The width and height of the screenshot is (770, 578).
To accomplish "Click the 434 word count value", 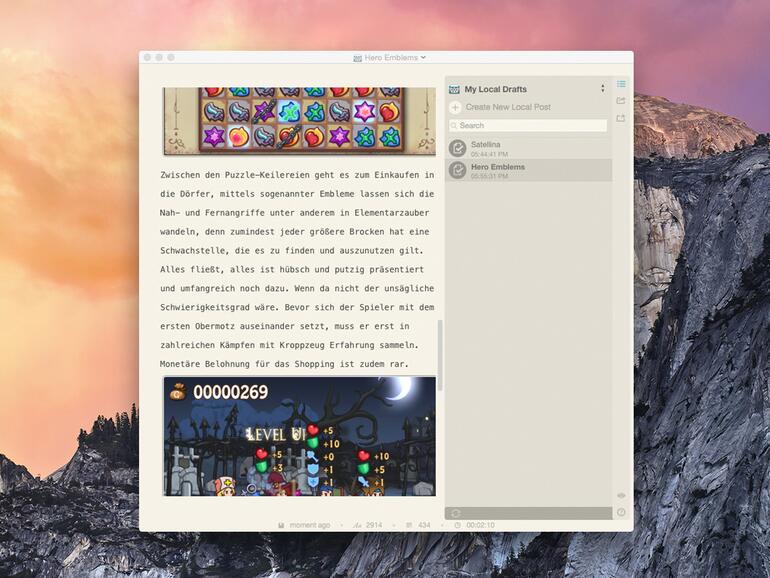I will (x=424, y=525).
